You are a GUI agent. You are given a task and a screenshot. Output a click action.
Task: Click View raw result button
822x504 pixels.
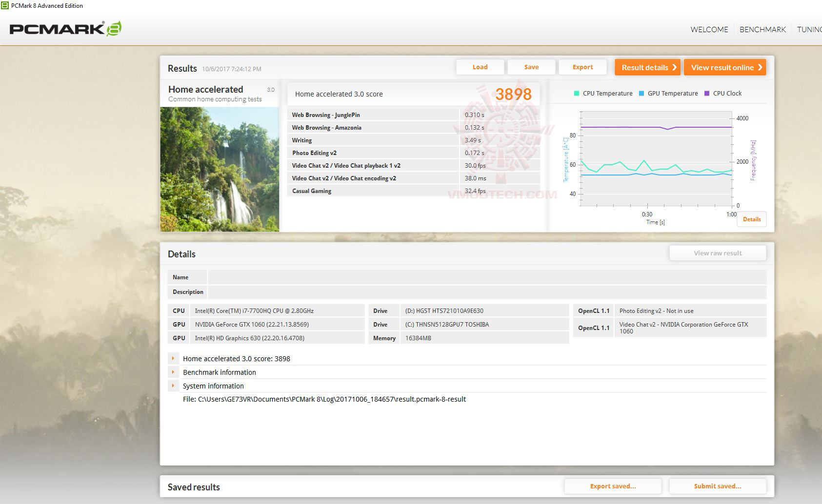coord(718,253)
